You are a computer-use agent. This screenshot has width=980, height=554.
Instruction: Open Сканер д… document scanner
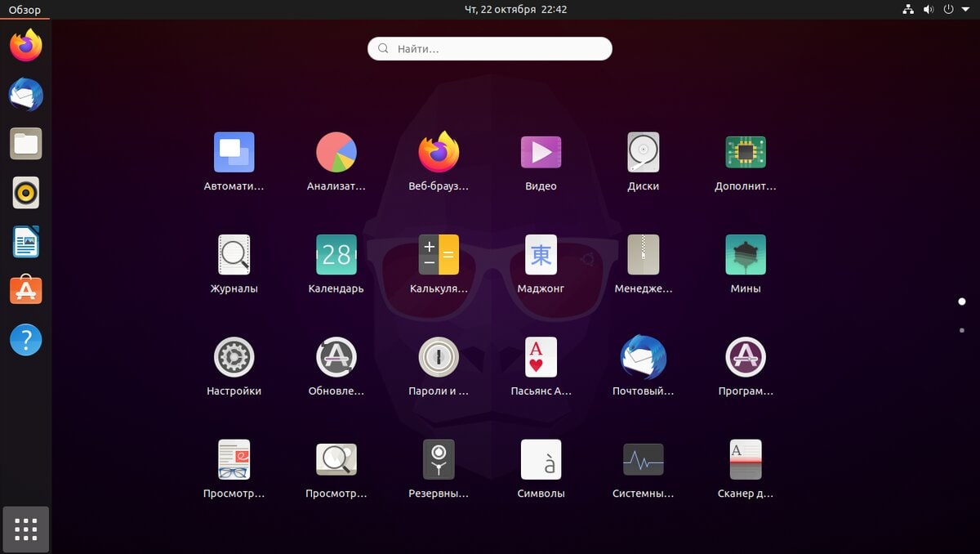coord(745,459)
